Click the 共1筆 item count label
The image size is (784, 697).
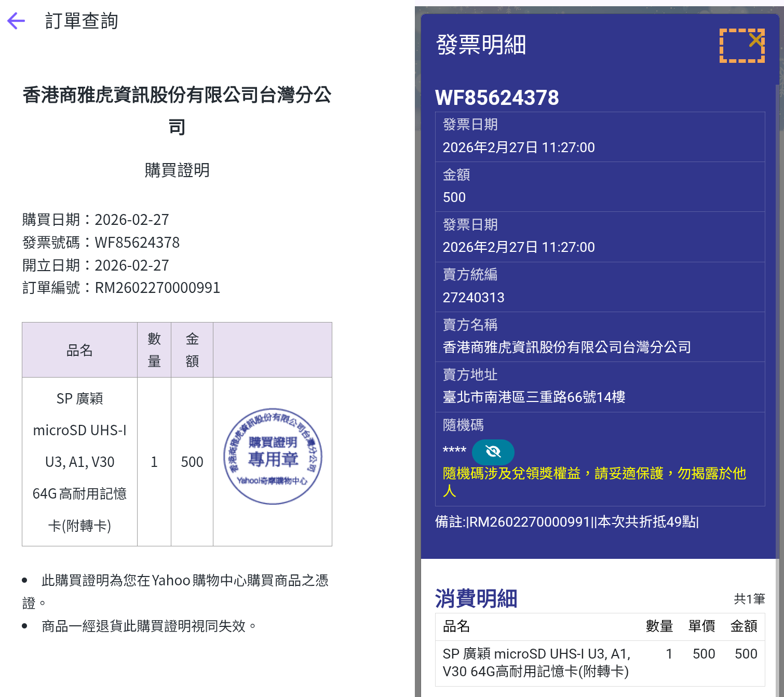[x=749, y=599]
